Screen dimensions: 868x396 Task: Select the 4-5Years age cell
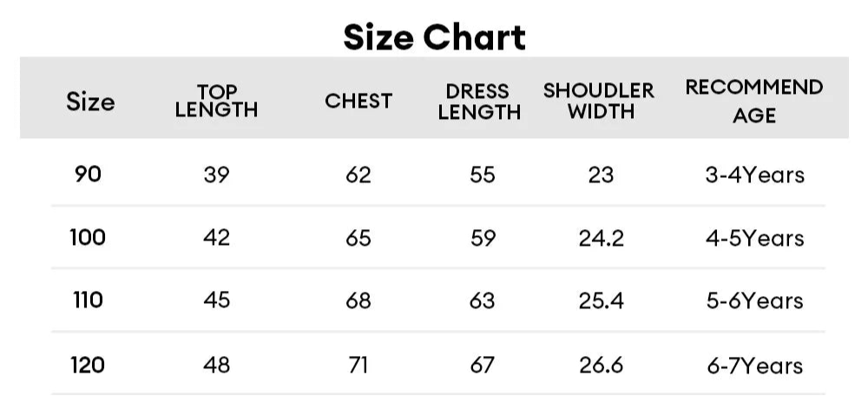pyautogui.click(x=754, y=238)
